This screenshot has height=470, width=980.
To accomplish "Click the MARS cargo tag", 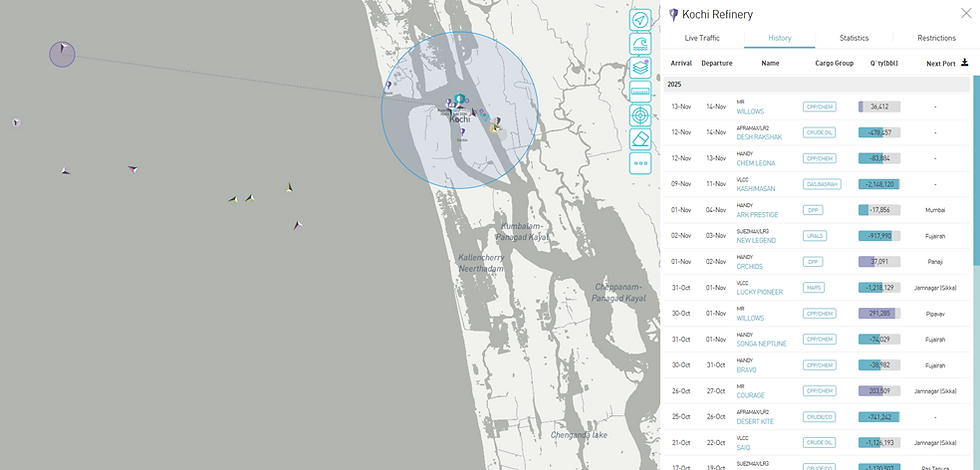I will pos(814,288).
